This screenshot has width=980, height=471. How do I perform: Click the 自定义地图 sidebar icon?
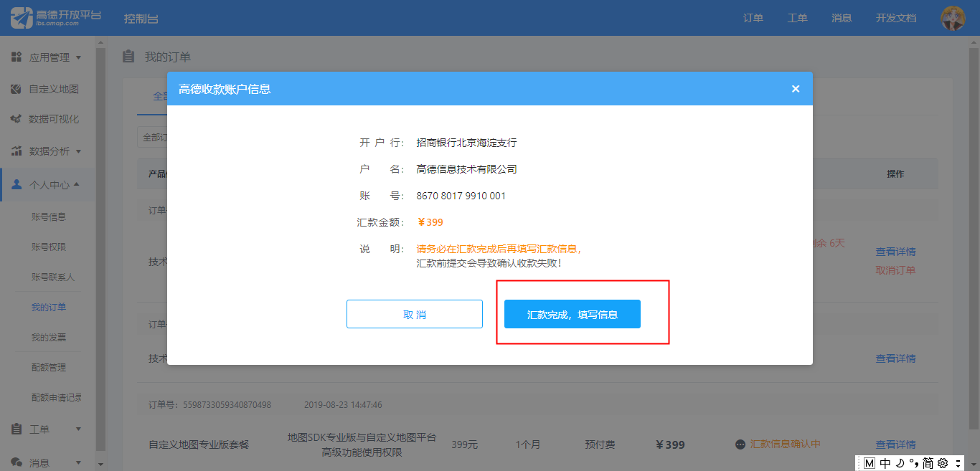(x=17, y=89)
